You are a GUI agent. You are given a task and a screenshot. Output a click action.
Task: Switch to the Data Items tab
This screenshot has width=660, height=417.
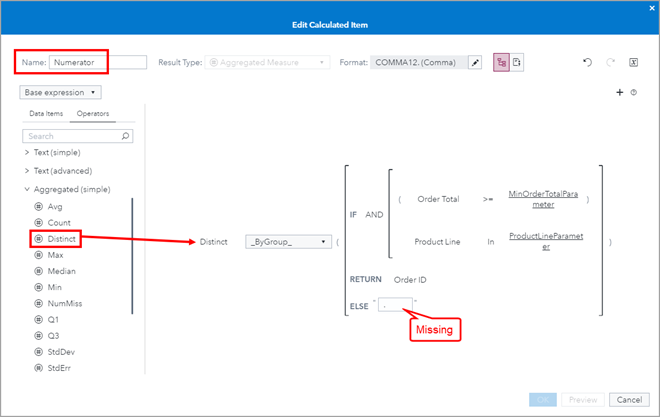pos(47,114)
